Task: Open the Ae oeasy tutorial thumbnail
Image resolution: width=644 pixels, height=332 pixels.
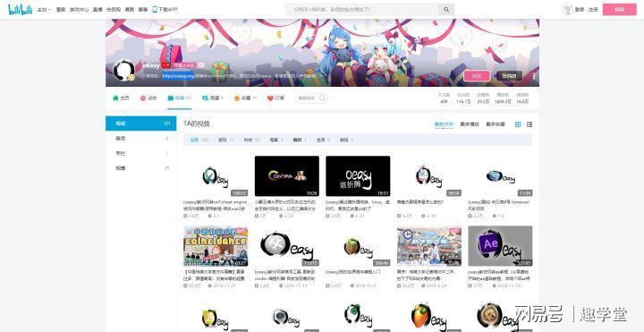Action: [x=500, y=246]
